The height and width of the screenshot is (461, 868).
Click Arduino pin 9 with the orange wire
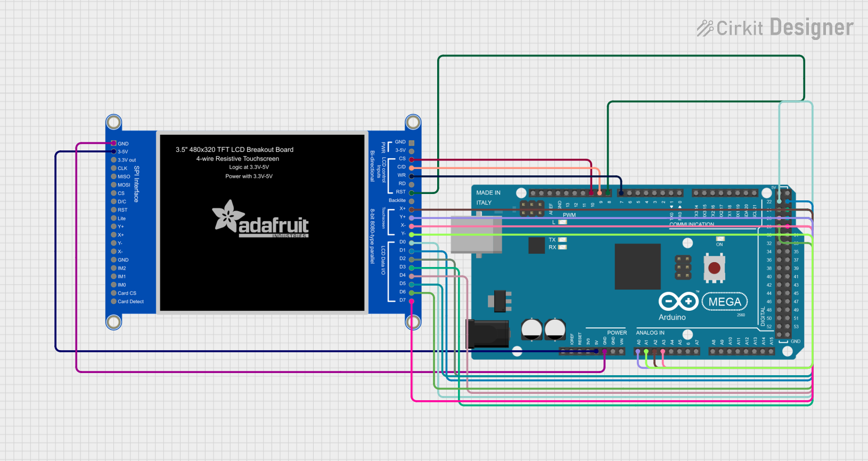pos(600,193)
